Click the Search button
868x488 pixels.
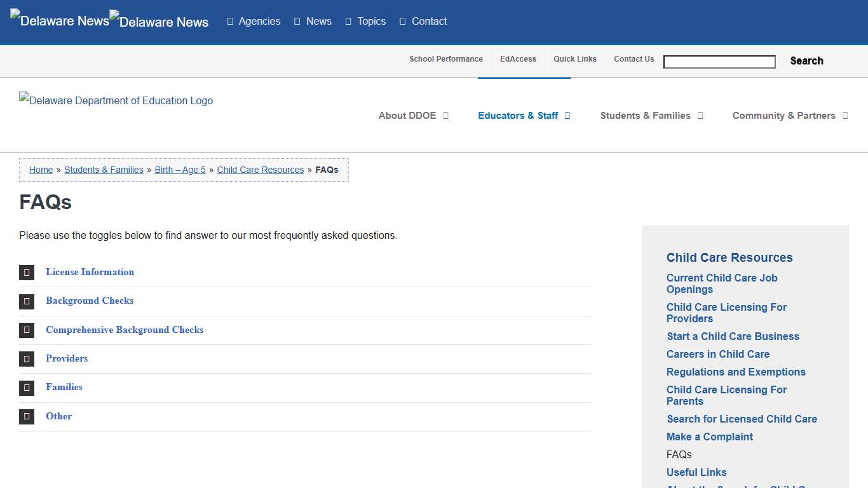point(806,61)
